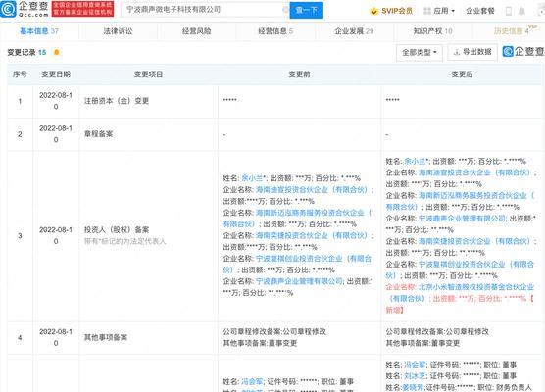The image size is (545, 392).
Task: Click the row number 3 cell
Action: pyautogui.click(x=20, y=236)
